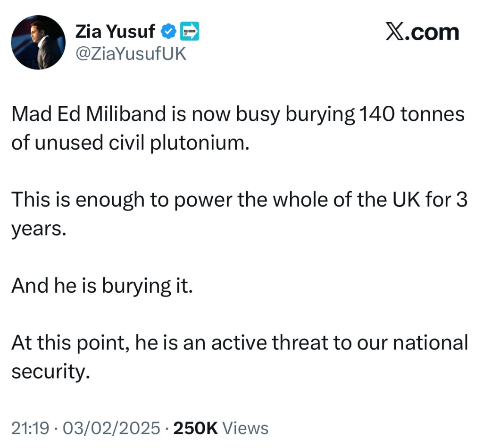The image size is (483, 448).
Task: Click the word "years." in the tweet
Action: [x=37, y=229]
